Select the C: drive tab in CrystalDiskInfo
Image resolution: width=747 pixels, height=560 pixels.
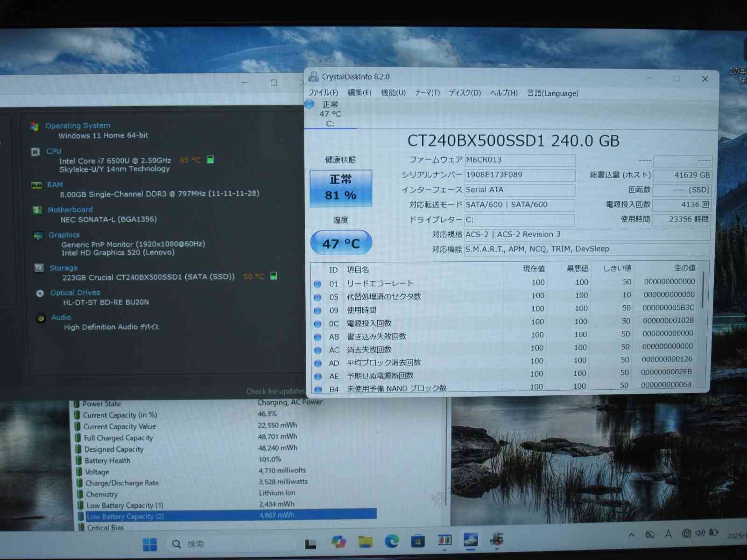(x=329, y=114)
